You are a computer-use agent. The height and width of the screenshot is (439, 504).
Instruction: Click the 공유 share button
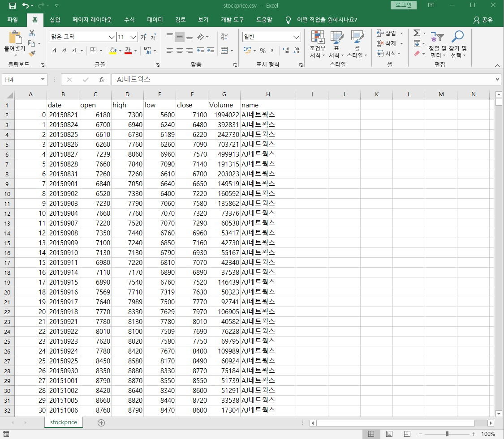coord(483,20)
